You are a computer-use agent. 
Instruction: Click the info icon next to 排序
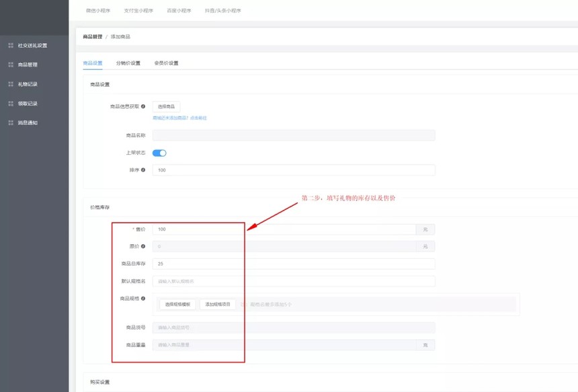click(x=143, y=170)
